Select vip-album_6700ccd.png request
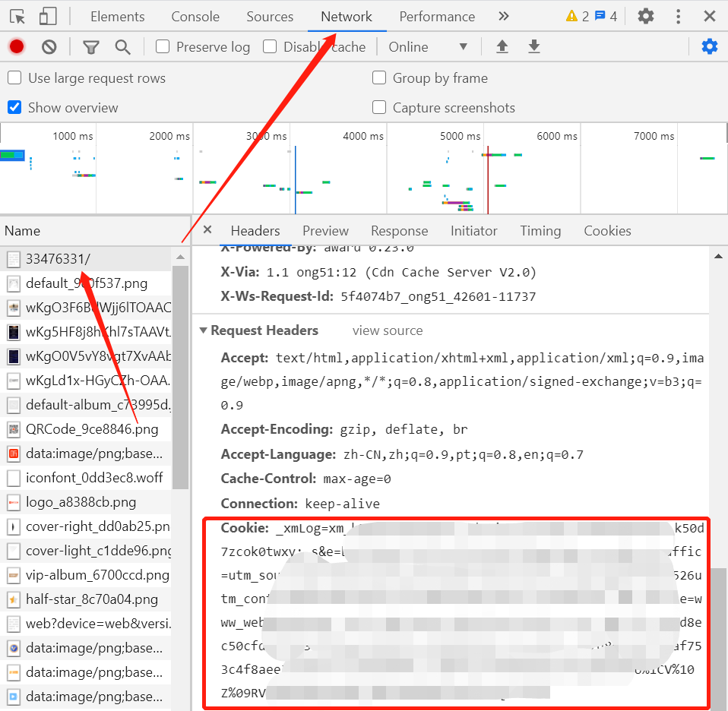Viewport: 728px width, 711px height. coord(86,576)
